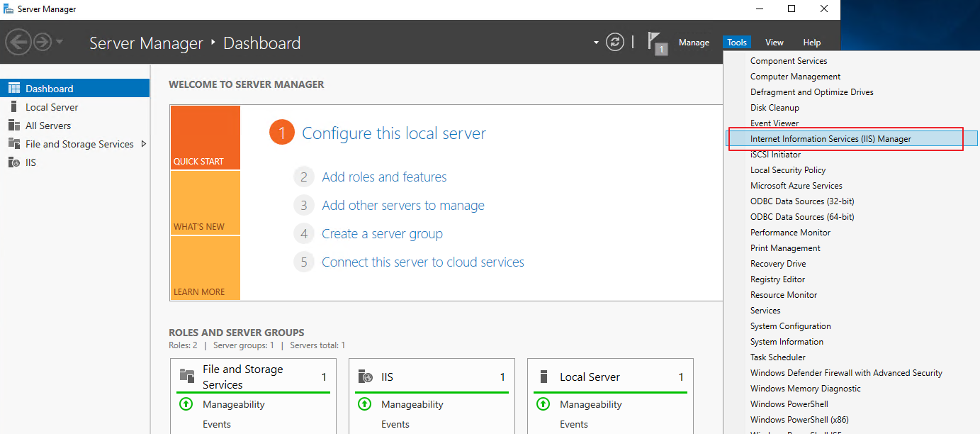Open the Help menu
The height and width of the screenshot is (434, 980).
(812, 43)
